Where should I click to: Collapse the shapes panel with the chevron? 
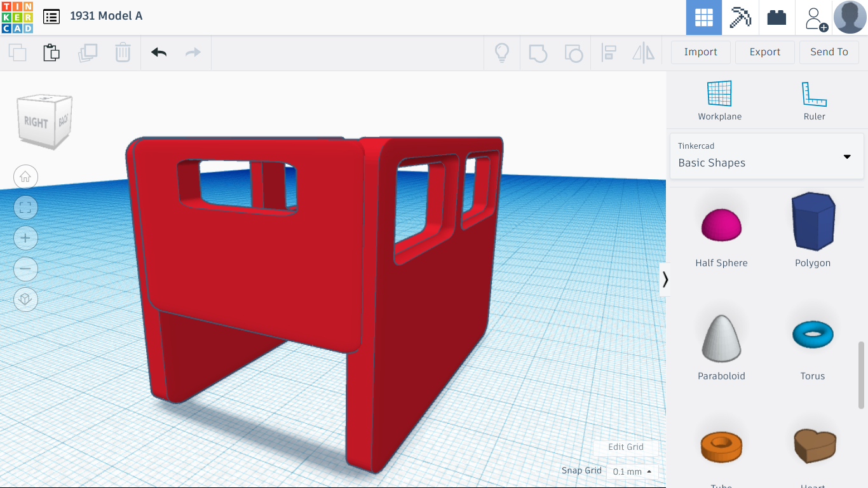665,279
